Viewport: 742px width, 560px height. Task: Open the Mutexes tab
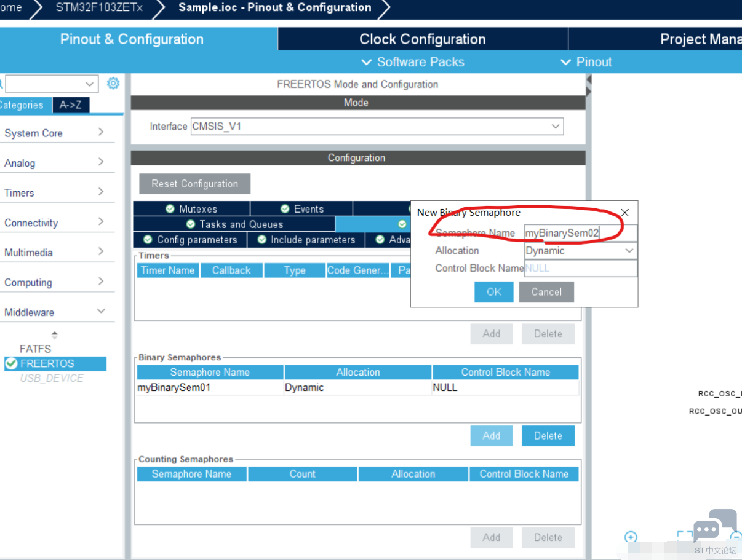tap(191, 209)
